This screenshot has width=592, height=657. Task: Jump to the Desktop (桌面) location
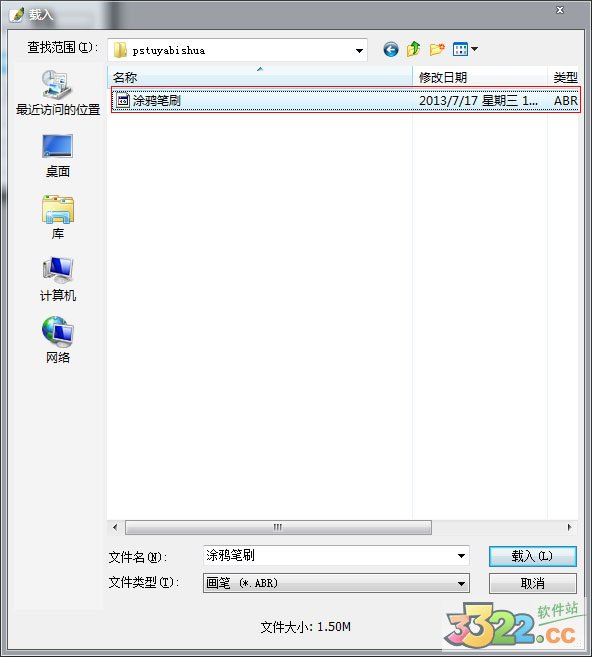coord(58,155)
